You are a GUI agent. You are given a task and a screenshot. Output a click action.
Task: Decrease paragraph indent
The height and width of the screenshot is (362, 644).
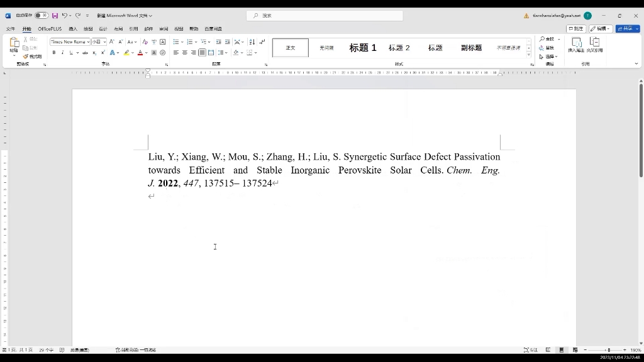218,42
